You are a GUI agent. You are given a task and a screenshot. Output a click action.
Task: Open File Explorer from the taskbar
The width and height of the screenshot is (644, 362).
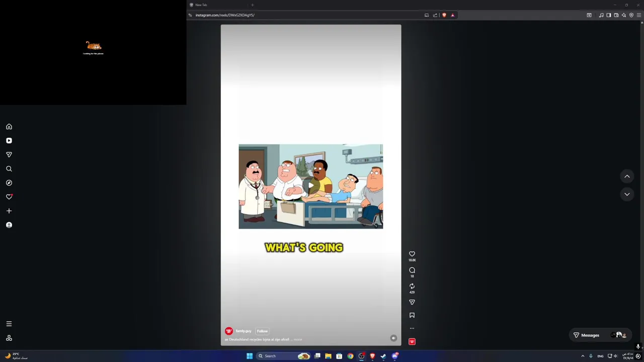point(328,356)
